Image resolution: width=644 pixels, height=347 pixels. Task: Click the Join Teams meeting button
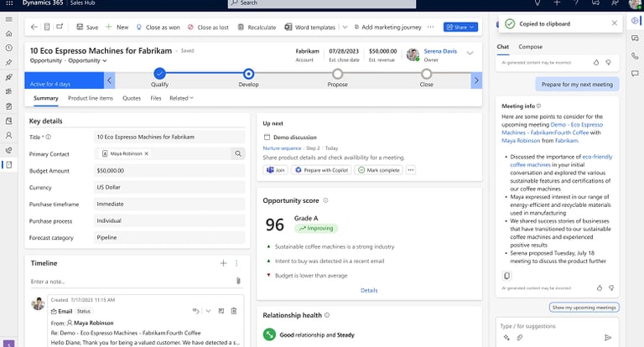click(x=276, y=170)
